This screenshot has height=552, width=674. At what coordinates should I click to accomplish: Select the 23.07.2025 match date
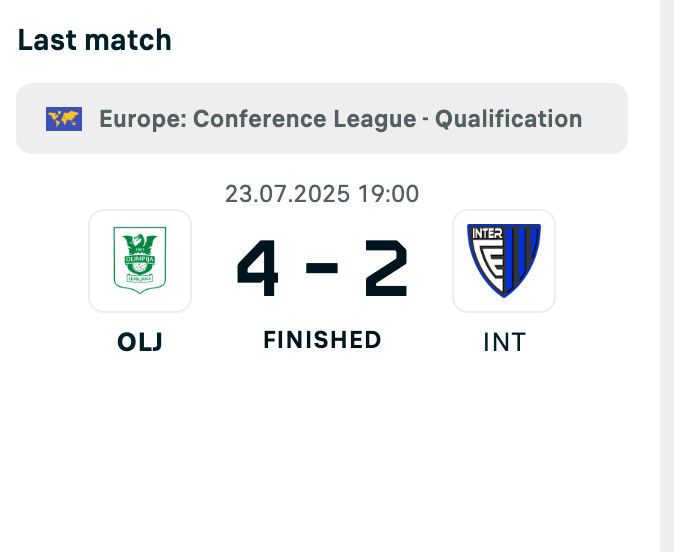(x=287, y=194)
